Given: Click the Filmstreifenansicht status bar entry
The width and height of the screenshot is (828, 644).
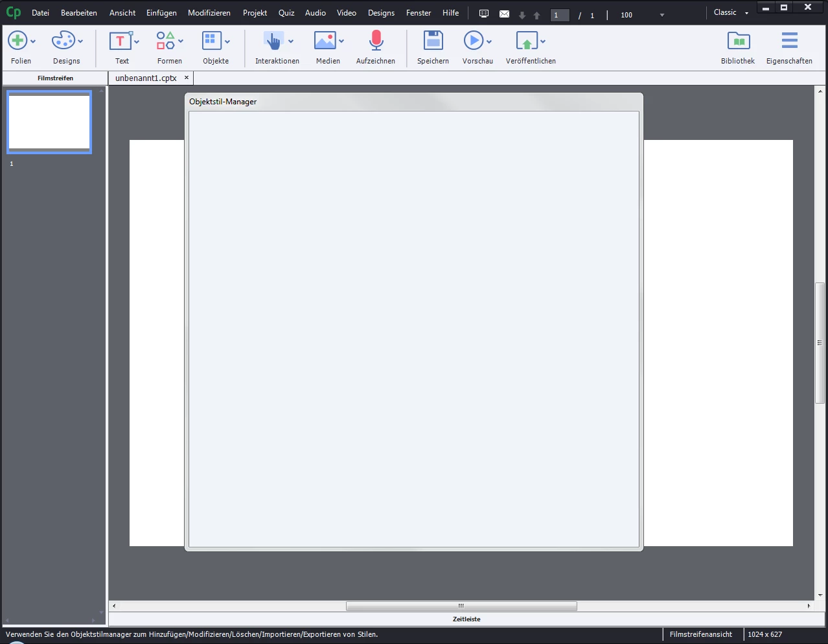Looking at the screenshot, I should pos(701,634).
